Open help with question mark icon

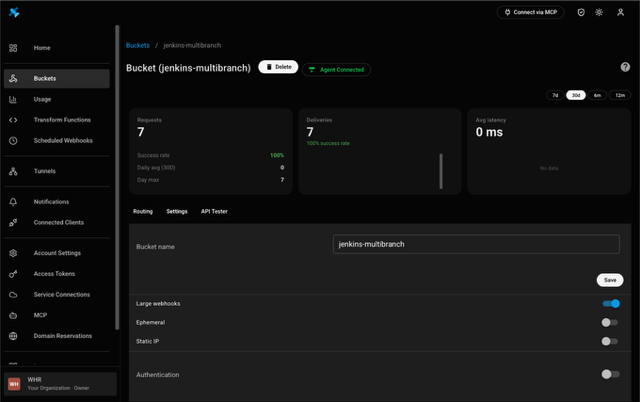[x=625, y=67]
